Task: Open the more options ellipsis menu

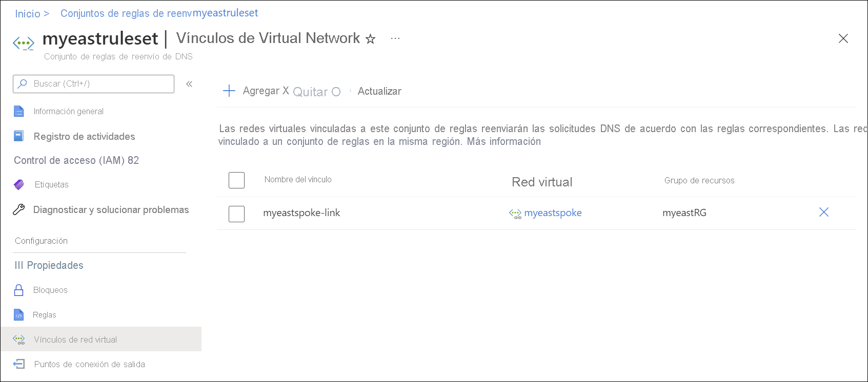Action: [395, 38]
